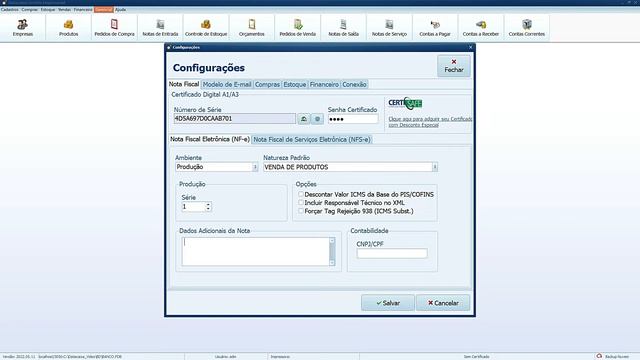Screen dimensions: 640x360
Task: Click the Fechar button
Action: click(454, 66)
